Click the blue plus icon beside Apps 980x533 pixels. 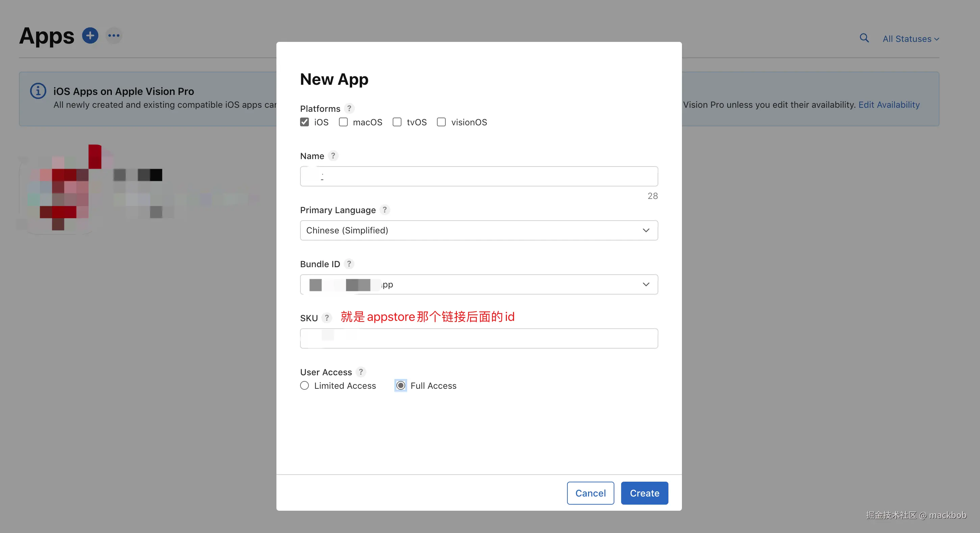[x=90, y=36]
